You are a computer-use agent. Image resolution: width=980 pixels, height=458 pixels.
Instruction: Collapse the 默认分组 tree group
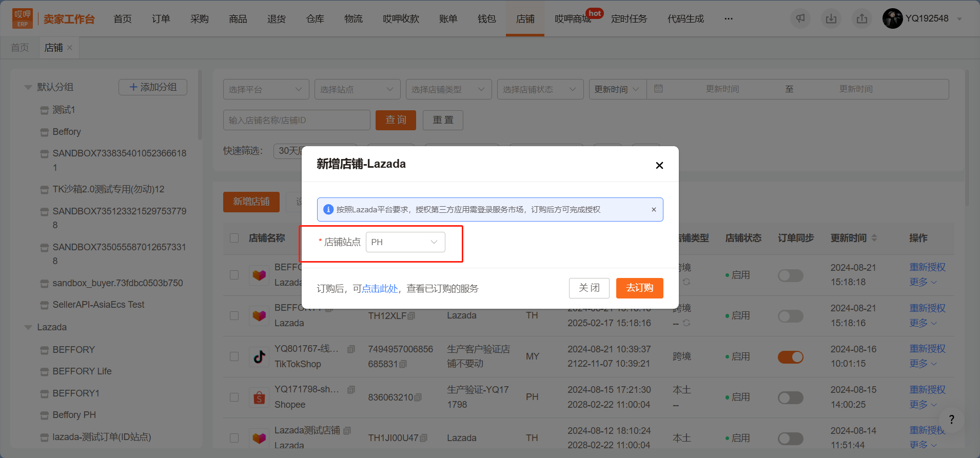click(x=28, y=87)
